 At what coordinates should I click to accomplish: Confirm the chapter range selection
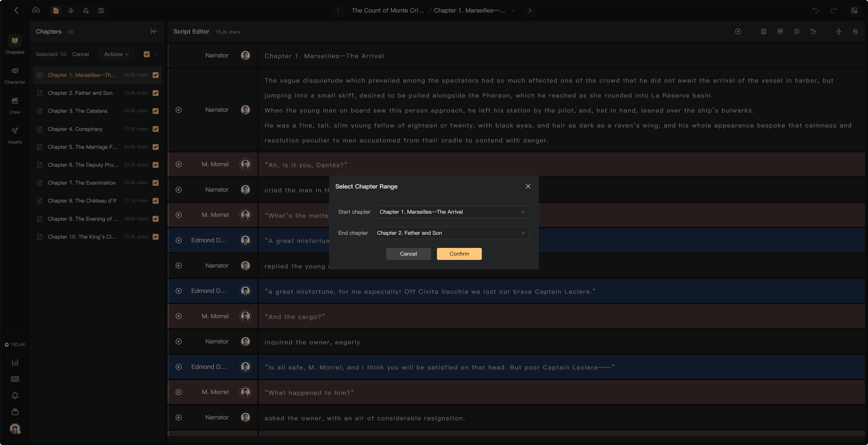[x=459, y=254]
